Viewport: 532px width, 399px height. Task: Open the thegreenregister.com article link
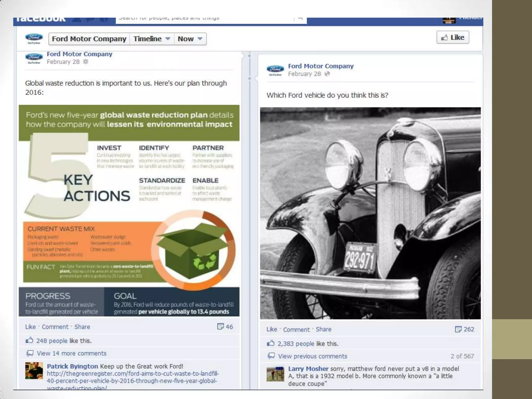click(x=133, y=381)
